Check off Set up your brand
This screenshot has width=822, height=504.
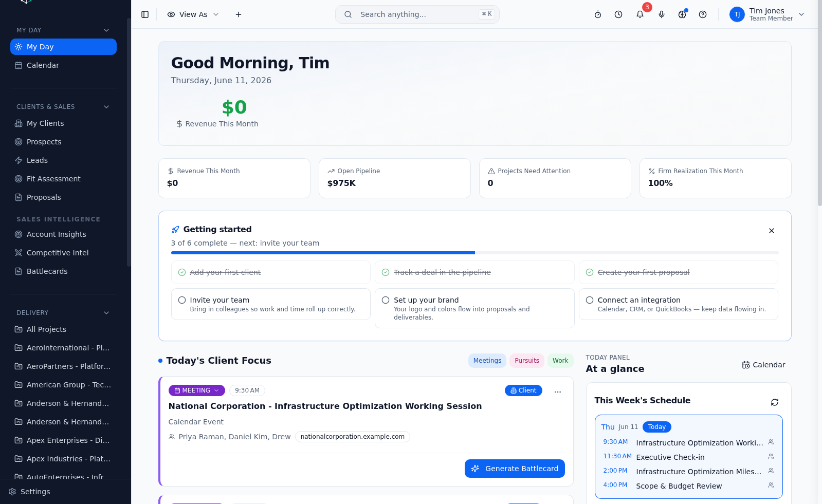[386, 300]
